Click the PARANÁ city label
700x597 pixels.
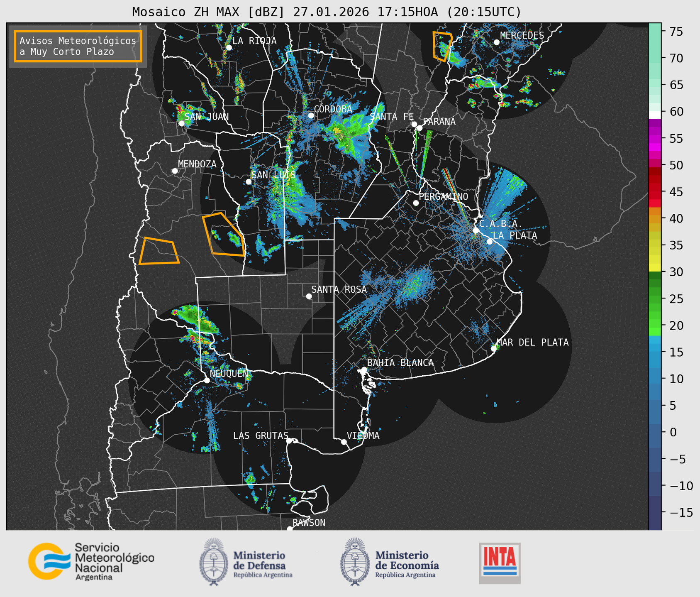pos(439,122)
